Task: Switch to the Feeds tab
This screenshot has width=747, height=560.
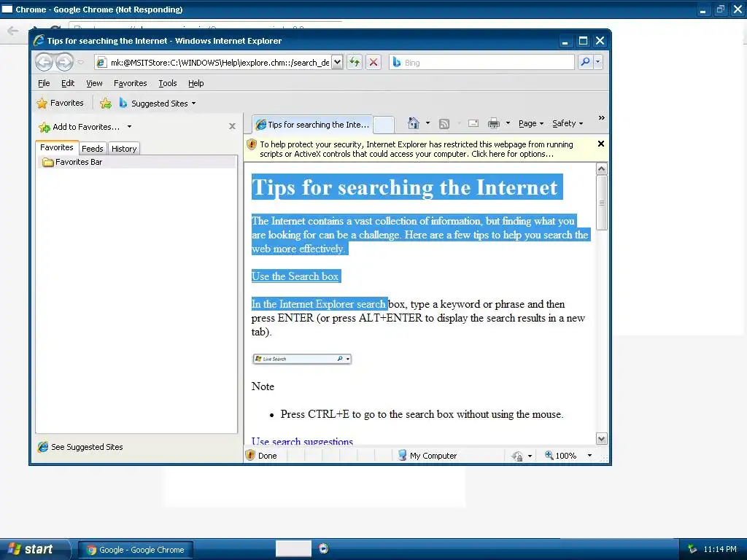Action: [x=93, y=149]
